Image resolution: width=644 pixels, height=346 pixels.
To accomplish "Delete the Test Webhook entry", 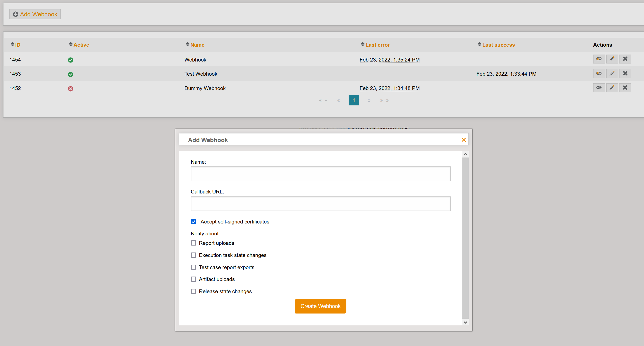I will pos(625,73).
